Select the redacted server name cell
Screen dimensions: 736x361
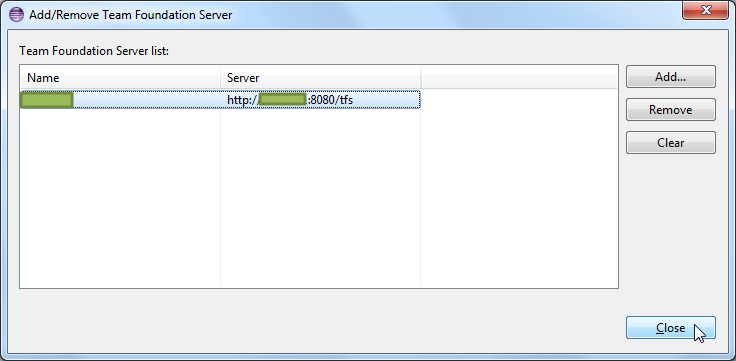coord(47,100)
